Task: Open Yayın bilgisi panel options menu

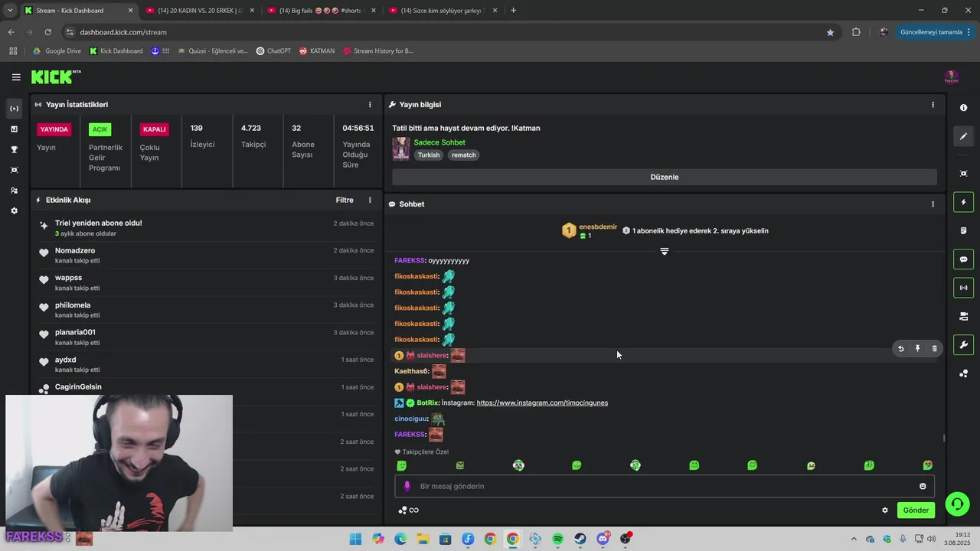Action: 933,105
